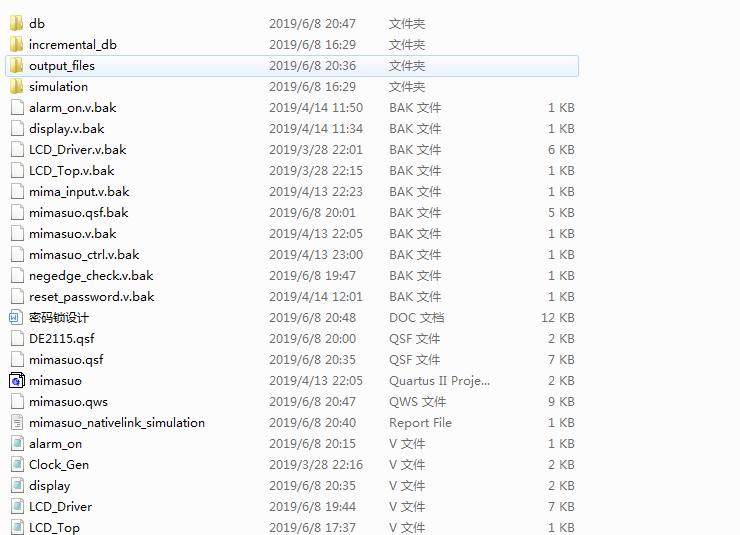Select file name negedge_check.v.bak
The height and width of the screenshot is (535, 740).
tap(91, 276)
